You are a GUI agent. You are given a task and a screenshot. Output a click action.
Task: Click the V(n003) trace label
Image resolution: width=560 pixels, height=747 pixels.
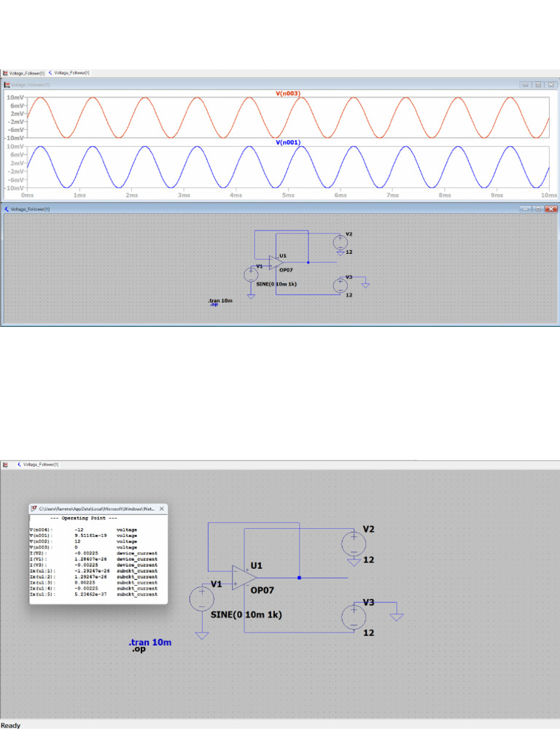288,93
